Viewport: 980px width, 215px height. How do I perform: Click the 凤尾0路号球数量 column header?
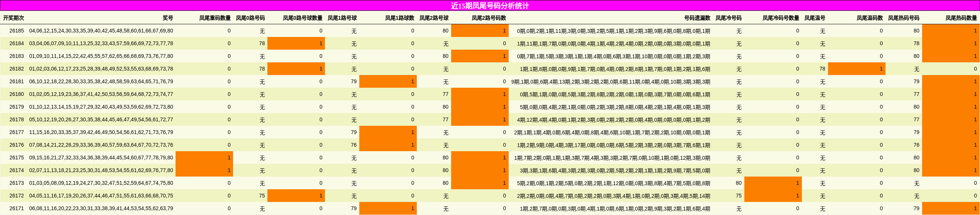pyautogui.click(x=303, y=18)
